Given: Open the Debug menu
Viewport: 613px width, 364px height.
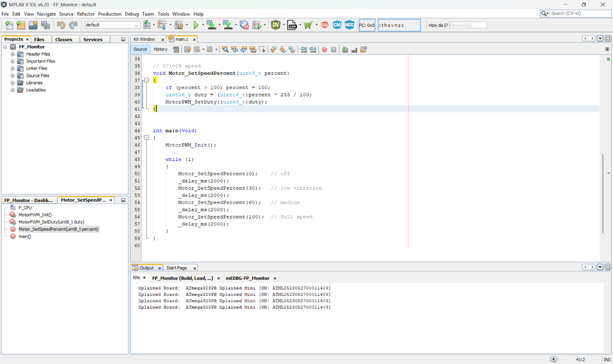Looking at the screenshot, I should pyautogui.click(x=131, y=14).
